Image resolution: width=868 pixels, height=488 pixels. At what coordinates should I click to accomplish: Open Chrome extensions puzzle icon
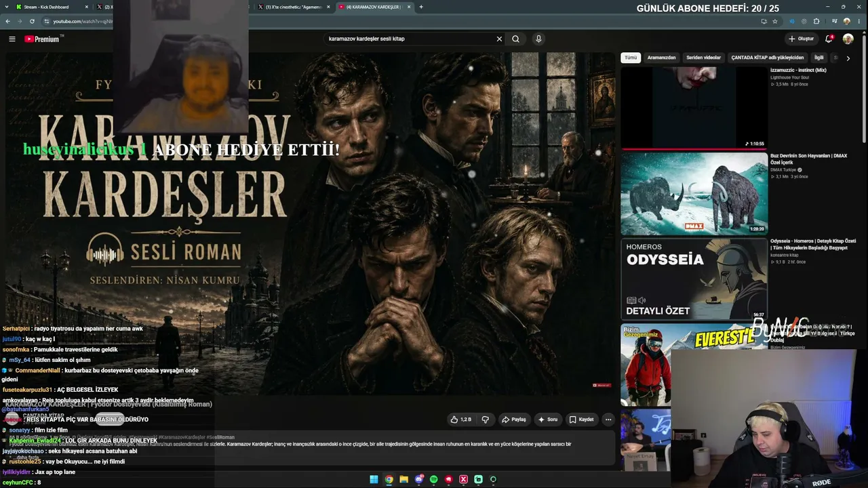(x=816, y=22)
